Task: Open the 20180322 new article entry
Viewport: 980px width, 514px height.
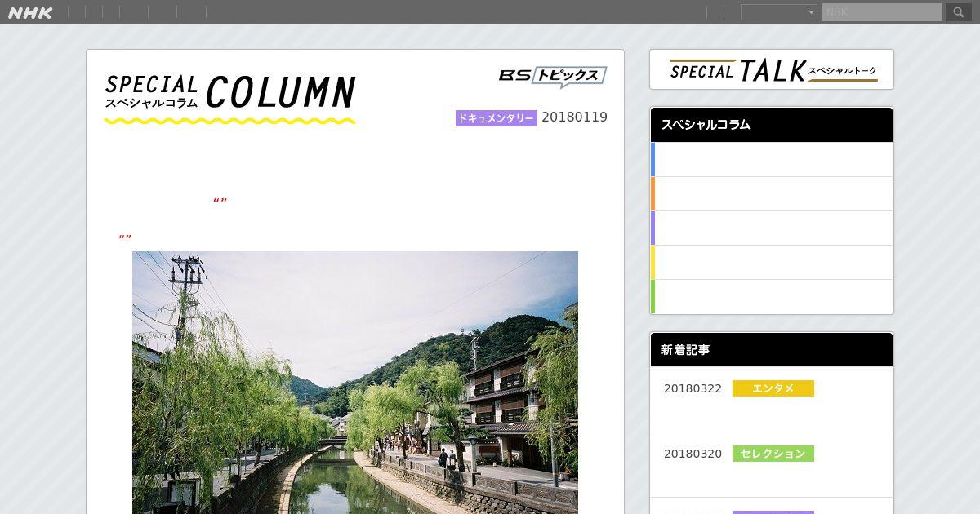Action: [772, 400]
